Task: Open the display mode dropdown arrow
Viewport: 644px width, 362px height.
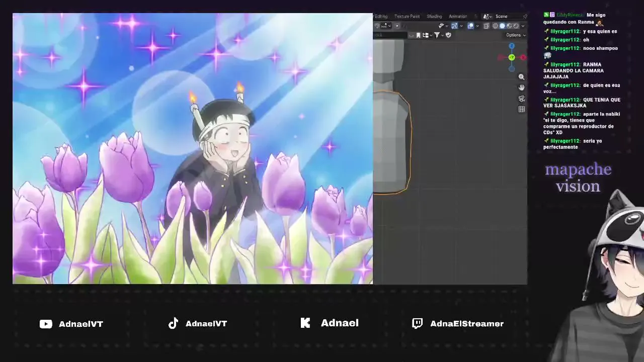Action: [x=431, y=35]
